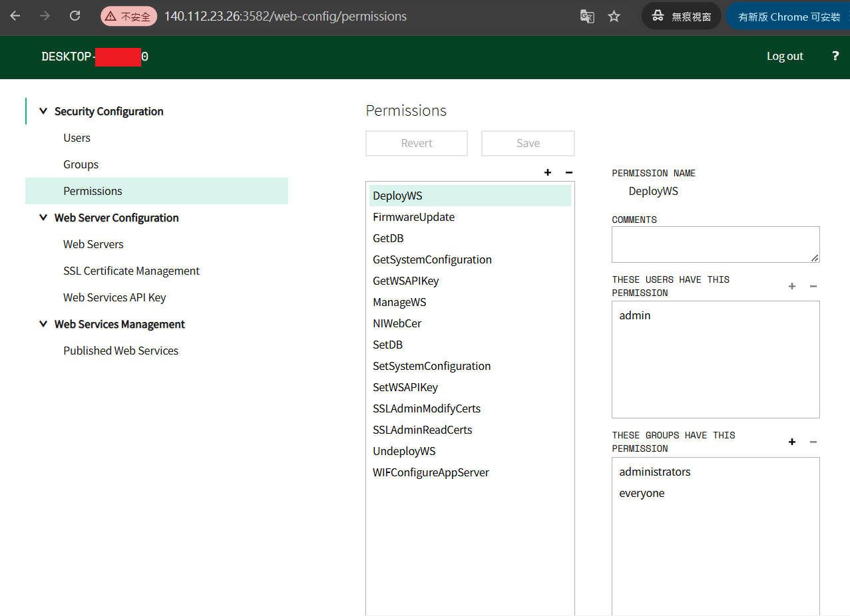Open SSL Certificate Management
Screen dimensions: 850x616
[131, 271]
